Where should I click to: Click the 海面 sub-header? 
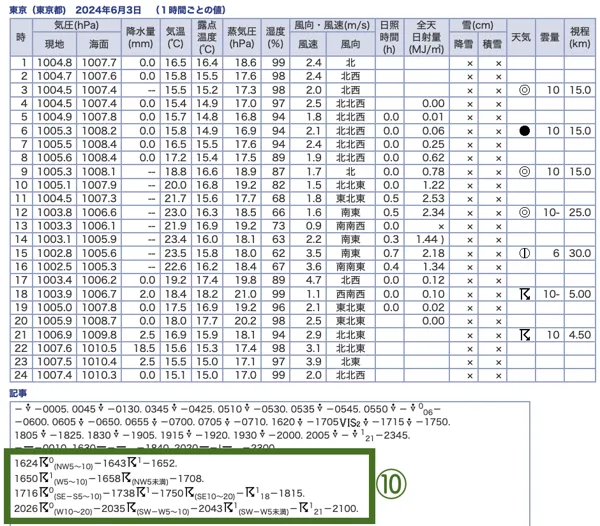(x=99, y=44)
